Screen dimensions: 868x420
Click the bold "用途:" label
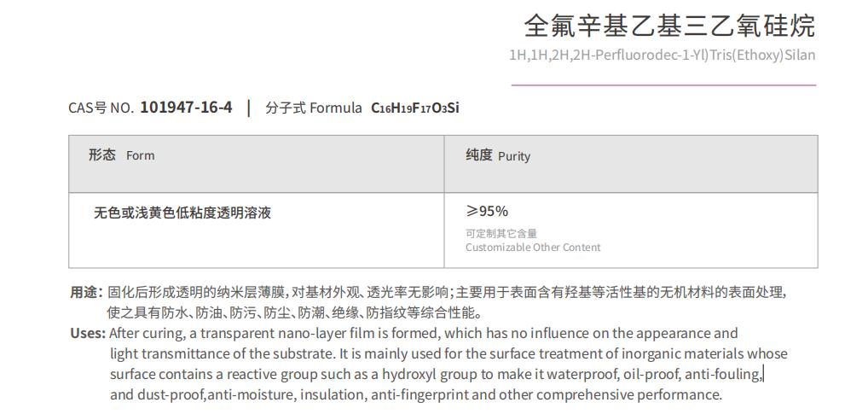[86, 292]
